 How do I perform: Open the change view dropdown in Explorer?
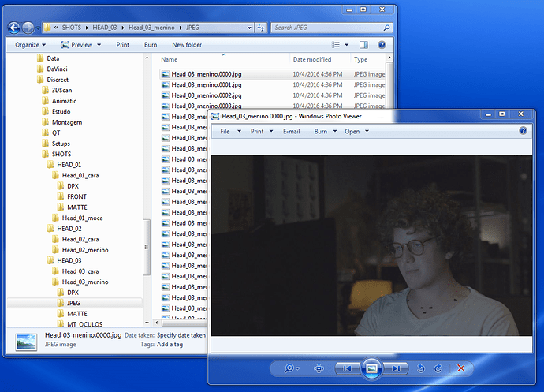pos(347,45)
